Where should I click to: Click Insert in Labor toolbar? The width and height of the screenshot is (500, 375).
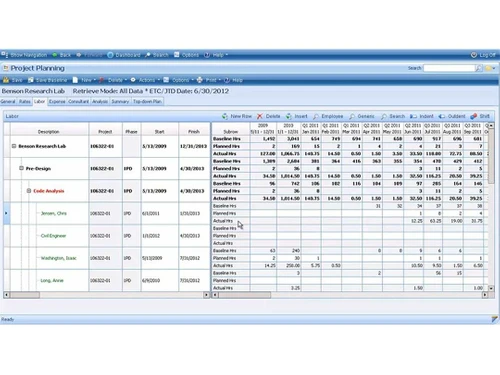click(297, 116)
